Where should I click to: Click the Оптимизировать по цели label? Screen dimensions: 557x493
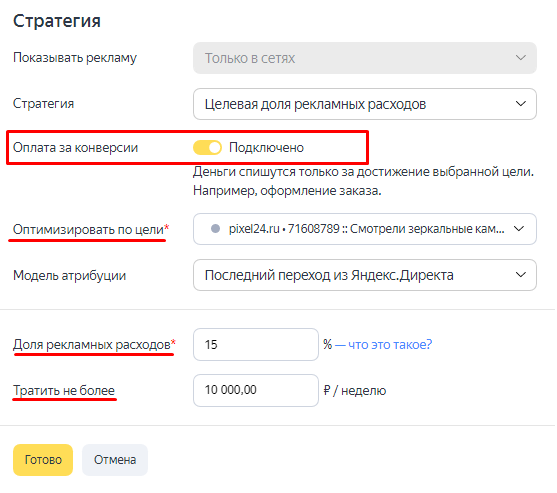[x=88, y=229]
